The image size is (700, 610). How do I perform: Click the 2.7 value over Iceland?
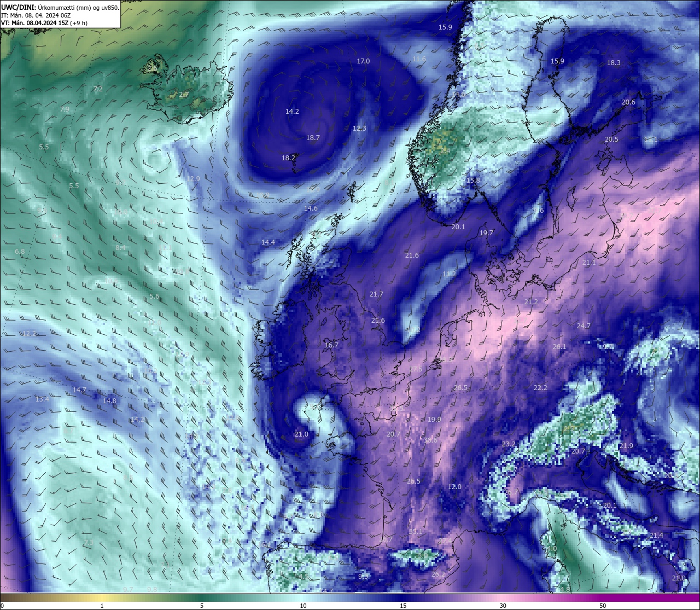pos(183,95)
